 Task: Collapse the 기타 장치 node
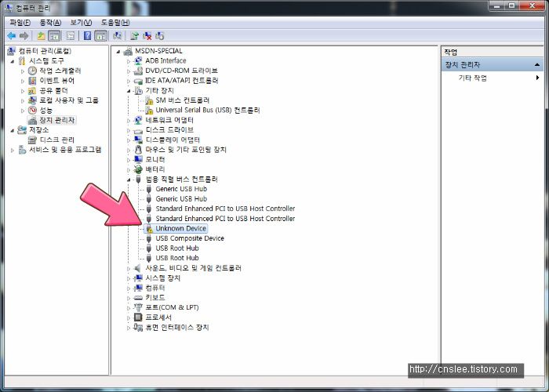pos(129,91)
